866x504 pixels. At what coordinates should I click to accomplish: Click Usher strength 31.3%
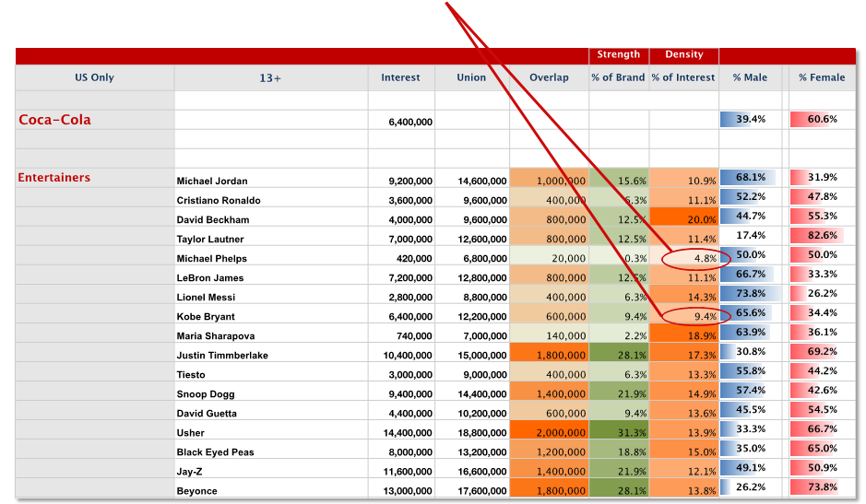[x=619, y=430]
